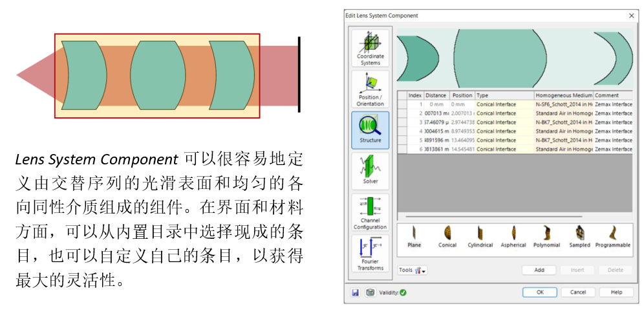
Task: Click the Cancel button
Action: [578, 293]
